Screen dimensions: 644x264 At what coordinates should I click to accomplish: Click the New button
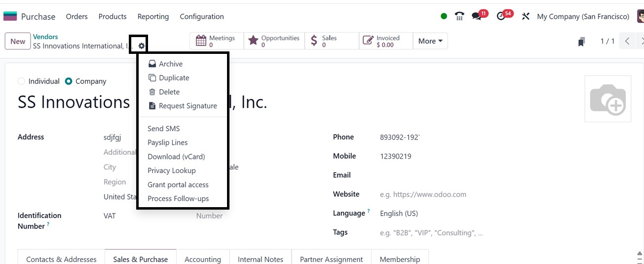(x=18, y=42)
